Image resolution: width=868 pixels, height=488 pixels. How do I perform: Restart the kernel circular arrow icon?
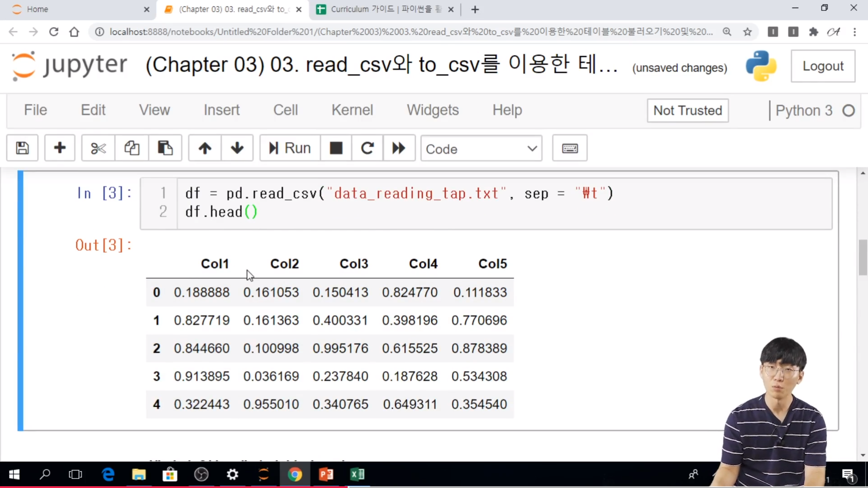click(x=367, y=148)
